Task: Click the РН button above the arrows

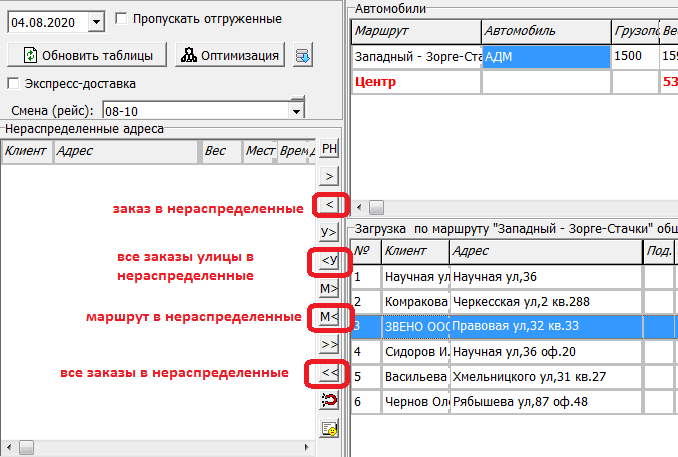Action: click(328, 149)
